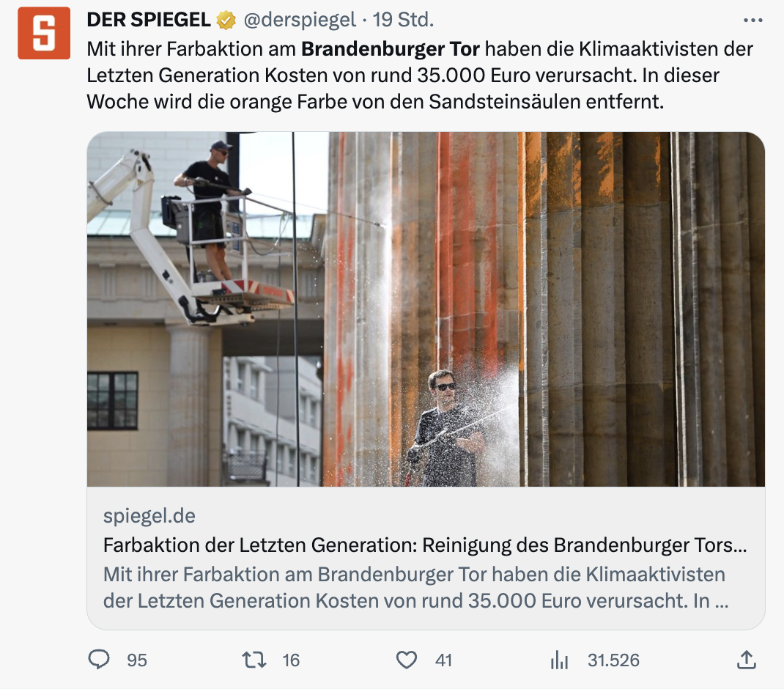The height and width of the screenshot is (689, 784).
Task: Click the 31.526 views count
Action: click(x=613, y=660)
